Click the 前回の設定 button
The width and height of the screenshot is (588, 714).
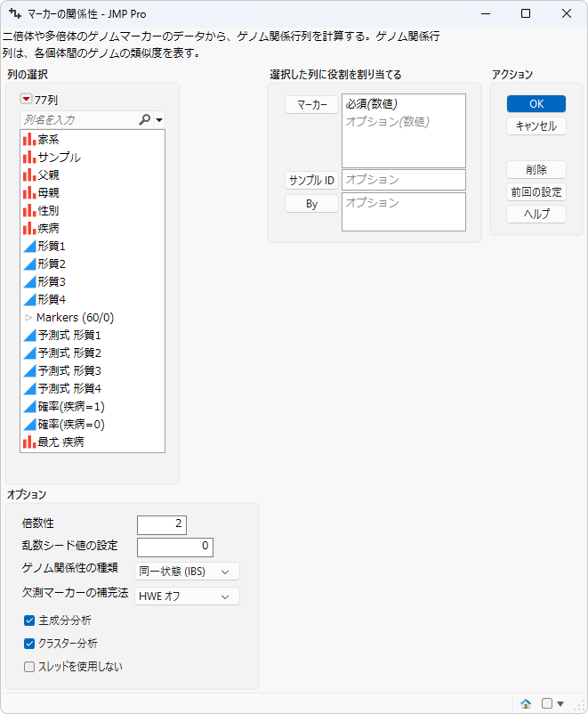tap(536, 192)
